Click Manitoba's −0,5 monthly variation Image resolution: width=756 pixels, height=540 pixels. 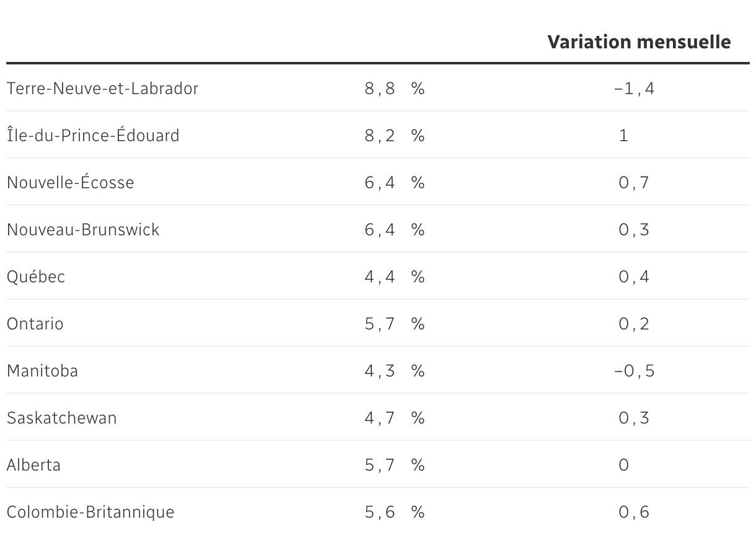coord(634,371)
